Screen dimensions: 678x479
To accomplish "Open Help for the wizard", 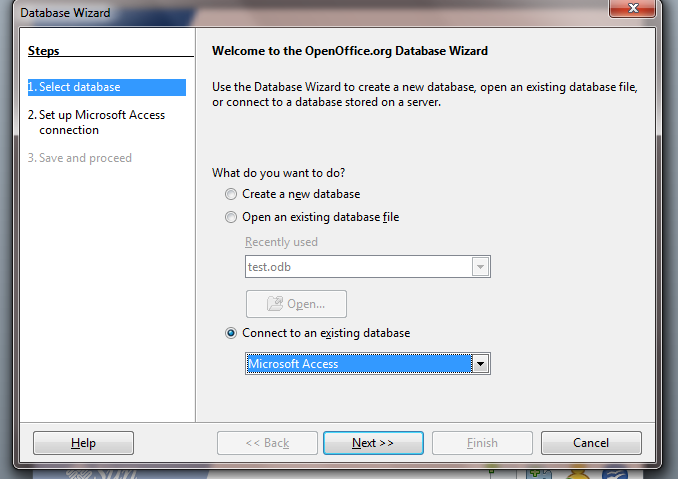I will click(x=83, y=443).
